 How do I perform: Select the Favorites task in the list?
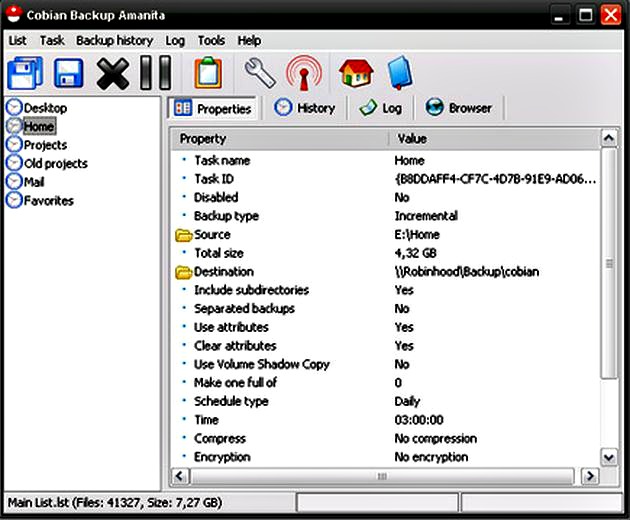coord(48,201)
